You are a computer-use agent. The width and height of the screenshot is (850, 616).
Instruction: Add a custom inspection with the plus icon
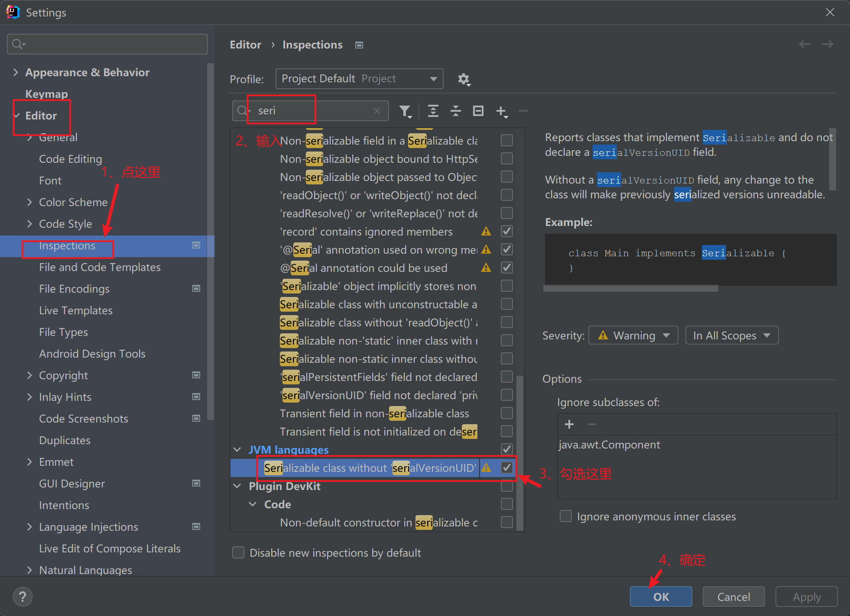(501, 111)
